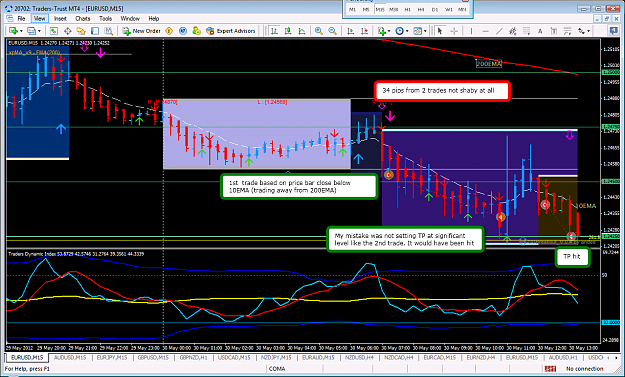Select the H1 timeframe
This screenshot has height=377, width=625.
(407, 9)
